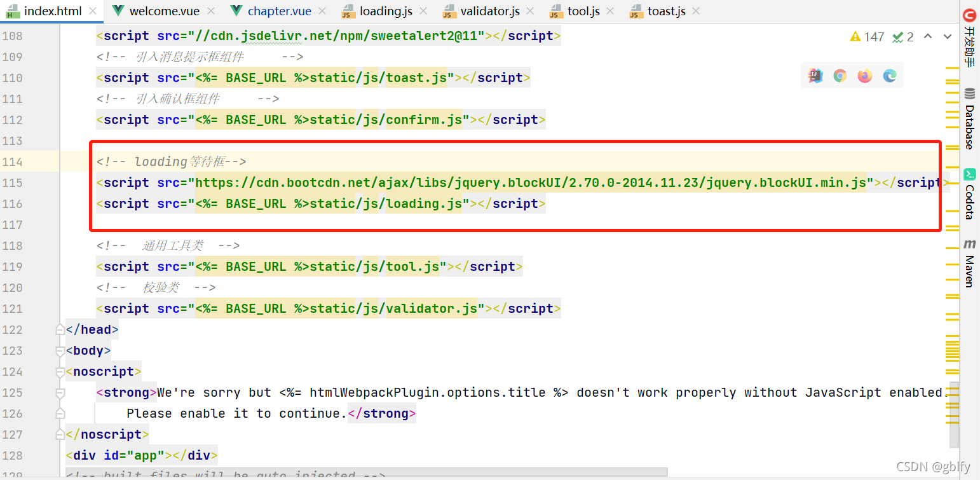This screenshot has height=480, width=980.
Task: Close the index.html tab
Action: [92, 11]
